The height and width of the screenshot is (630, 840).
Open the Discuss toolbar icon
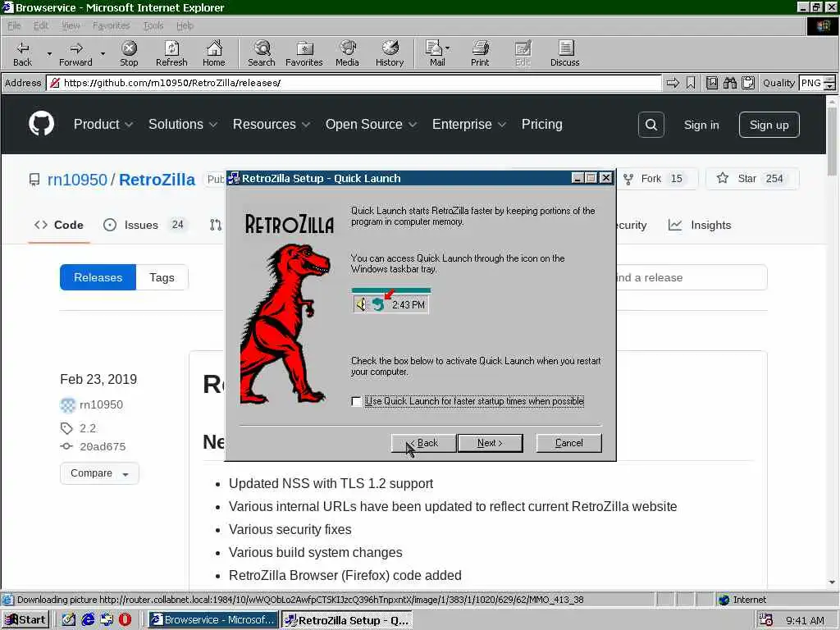(x=564, y=53)
